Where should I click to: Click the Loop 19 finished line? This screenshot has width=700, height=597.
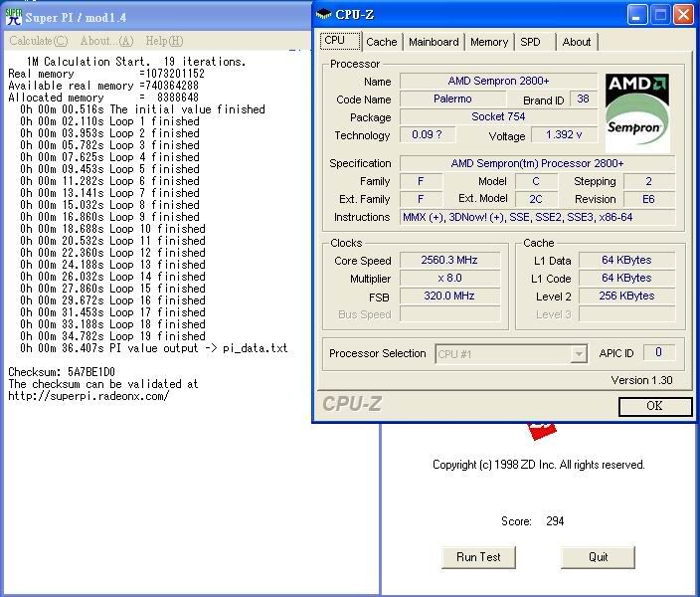pyautogui.click(x=112, y=336)
